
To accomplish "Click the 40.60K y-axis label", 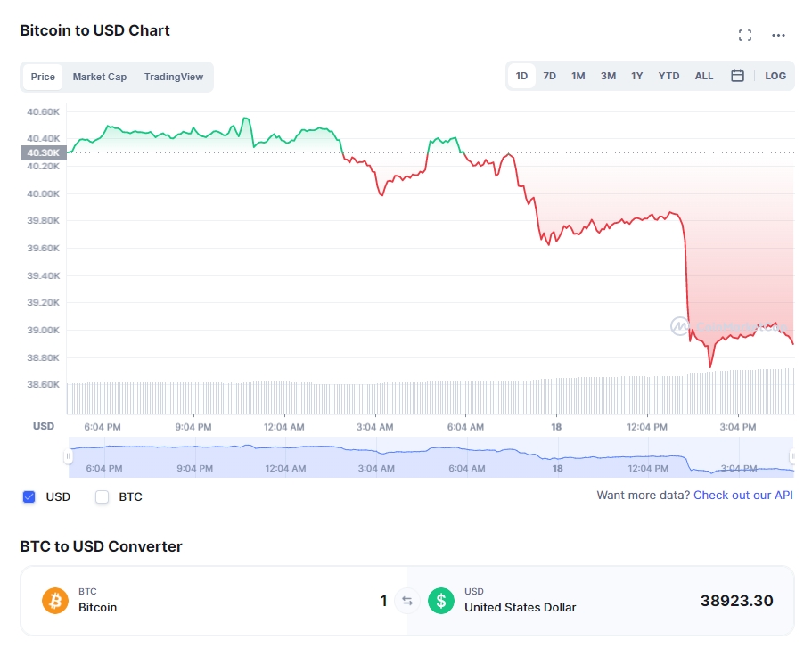I will pyautogui.click(x=44, y=112).
